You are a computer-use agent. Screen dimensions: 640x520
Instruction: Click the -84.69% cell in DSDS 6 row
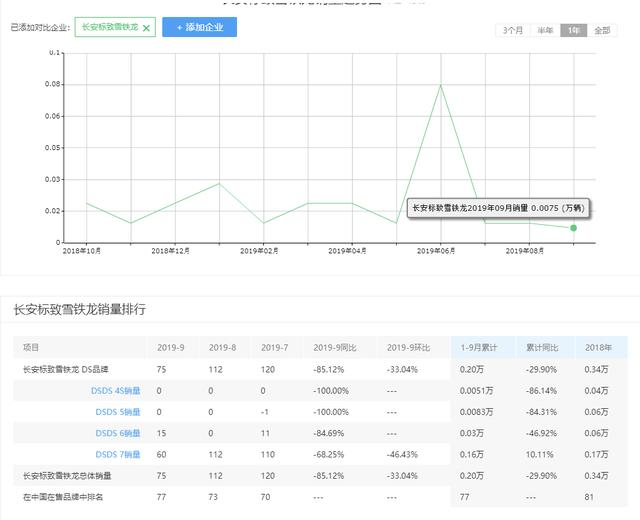(x=329, y=433)
